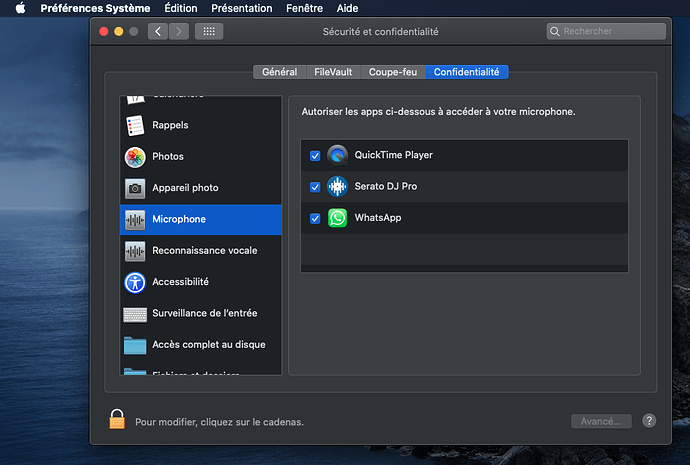Viewport: 690px width, 465px height.
Task: Uncheck WhatsApp microphone access
Action: [x=315, y=218]
